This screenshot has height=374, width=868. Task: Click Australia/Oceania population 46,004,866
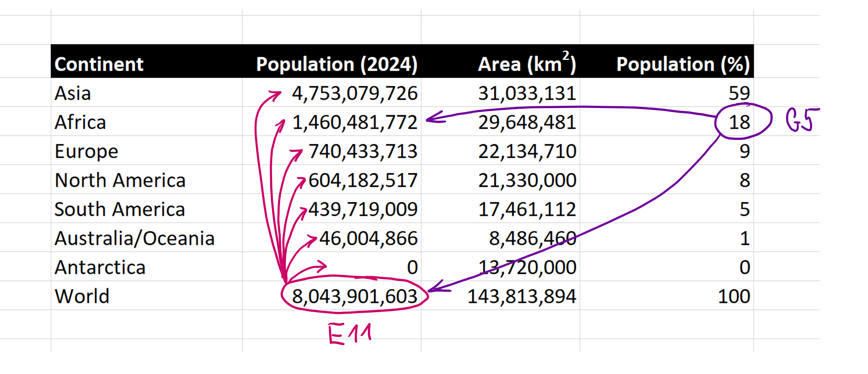pyautogui.click(x=368, y=238)
